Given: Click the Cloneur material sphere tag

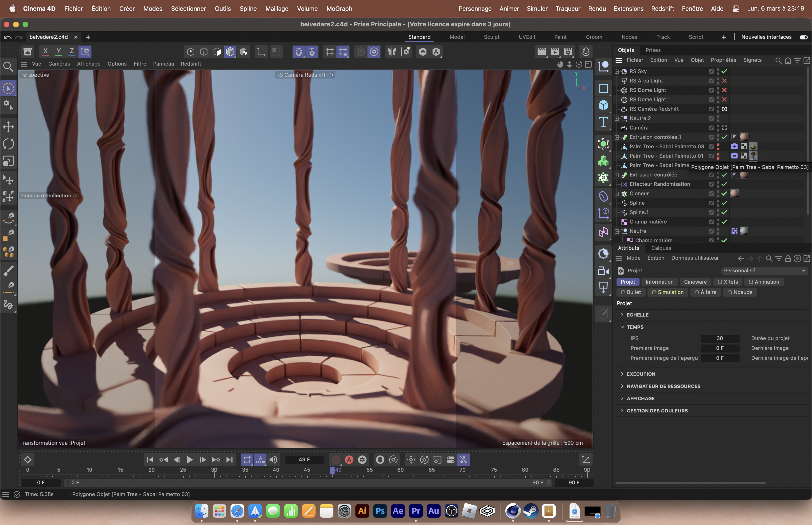Looking at the screenshot, I should pyautogui.click(x=734, y=193).
